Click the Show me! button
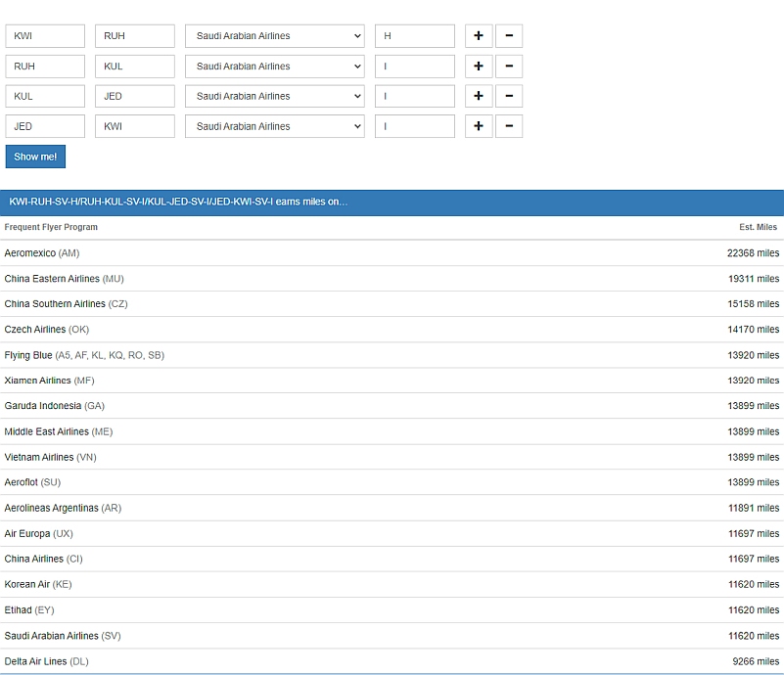The height and width of the screenshot is (675, 784). point(35,157)
